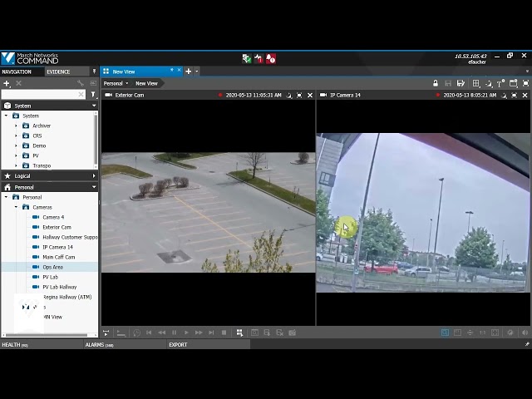Click the Save As view icon

click(x=461, y=83)
